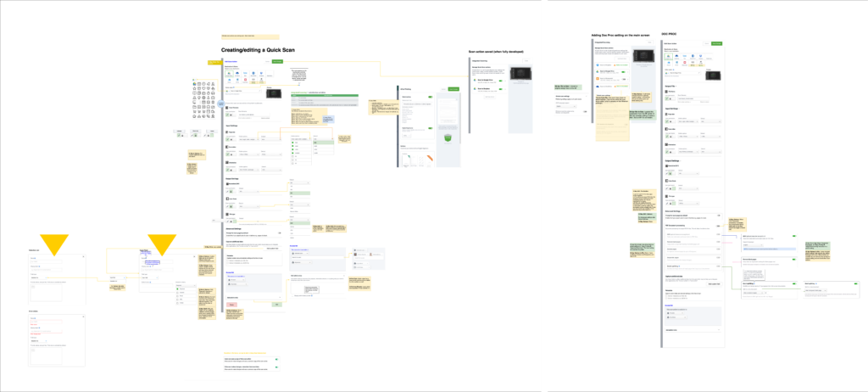
Task: Select first destination icon in Quick Scan form
Action: 231,75
